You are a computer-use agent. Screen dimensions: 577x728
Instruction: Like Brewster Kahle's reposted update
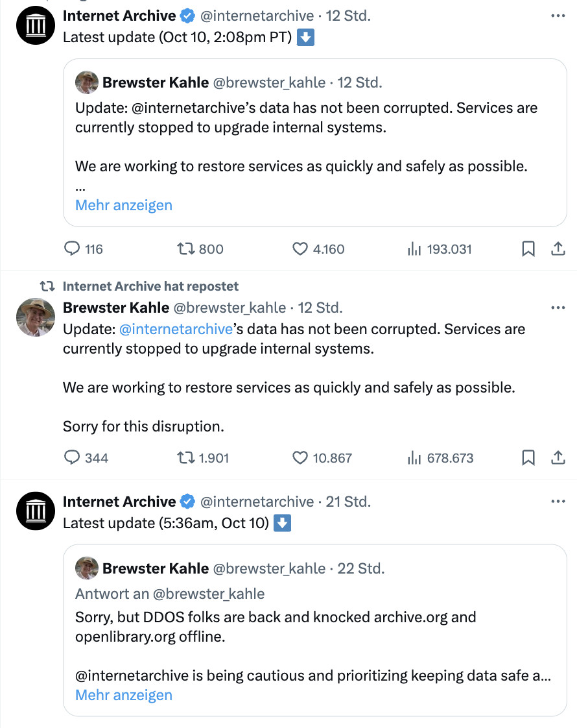tap(299, 457)
